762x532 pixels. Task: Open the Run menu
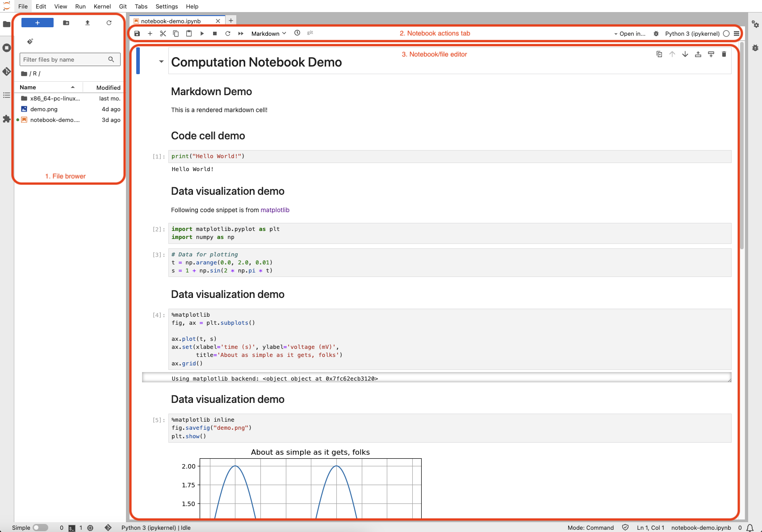coord(80,6)
